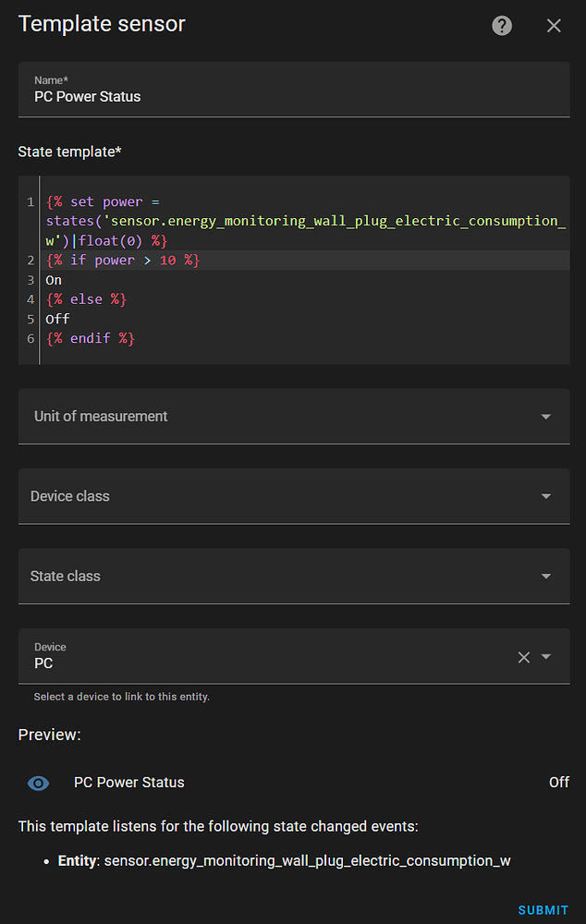Click the Template sensor dialog title

[x=102, y=24]
